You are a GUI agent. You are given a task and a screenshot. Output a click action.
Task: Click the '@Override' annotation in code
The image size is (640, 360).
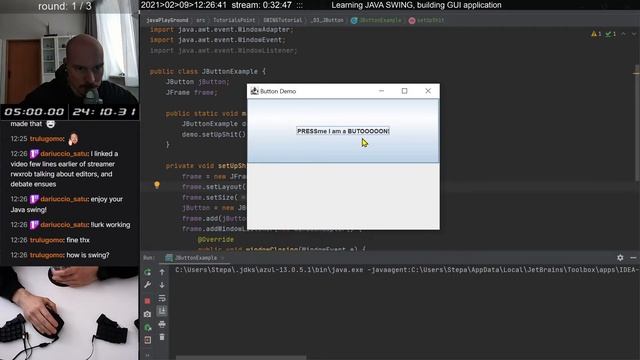tap(216, 240)
